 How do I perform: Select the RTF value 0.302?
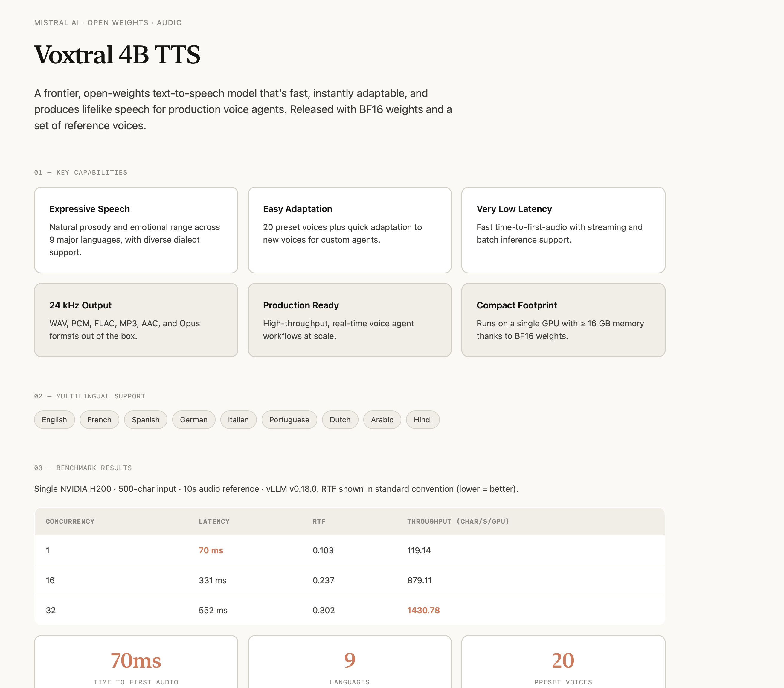tap(324, 610)
